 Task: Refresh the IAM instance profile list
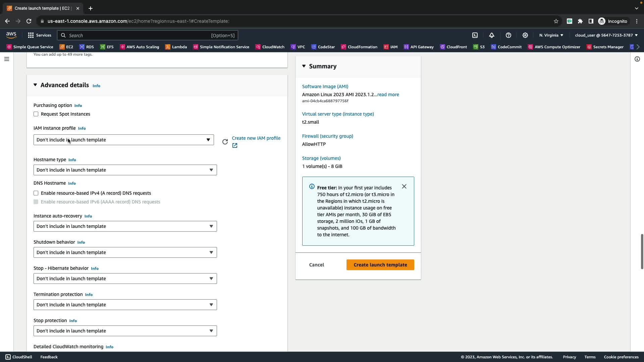(225, 142)
